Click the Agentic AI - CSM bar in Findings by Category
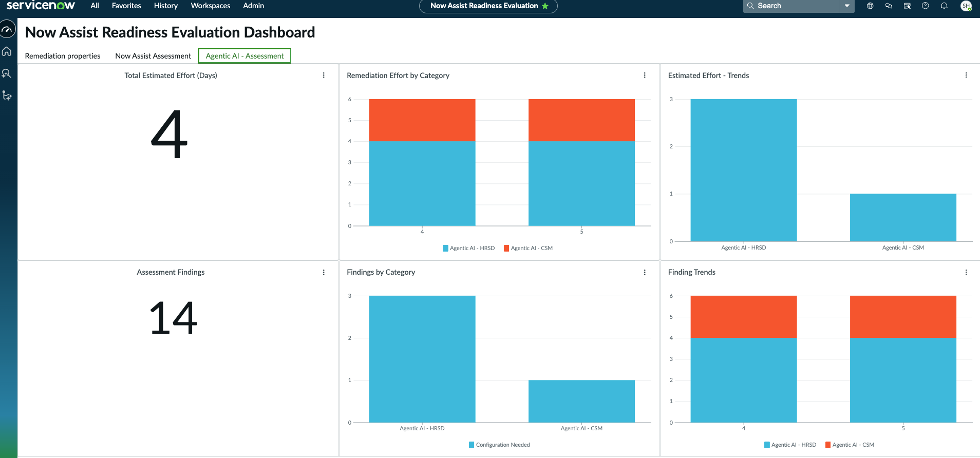Image resolution: width=980 pixels, height=458 pixels. pyautogui.click(x=581, y=401)
